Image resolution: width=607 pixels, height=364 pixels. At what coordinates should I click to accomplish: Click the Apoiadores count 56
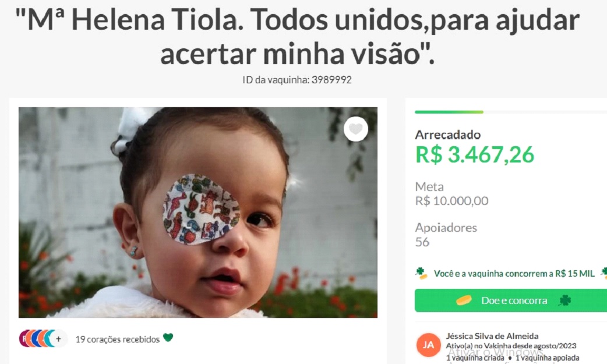422,242
